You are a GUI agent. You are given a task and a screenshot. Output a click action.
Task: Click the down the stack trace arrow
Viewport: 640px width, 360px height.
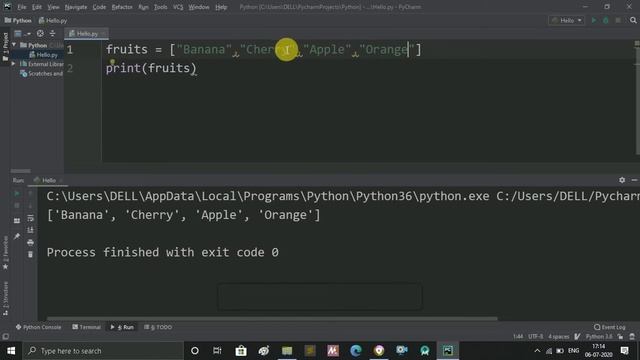[30, 206]
